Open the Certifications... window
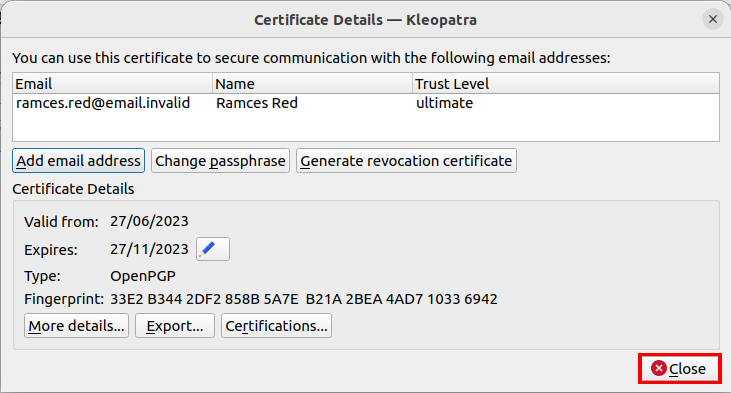This screenshot has width=731, height=393. (276, 325)
